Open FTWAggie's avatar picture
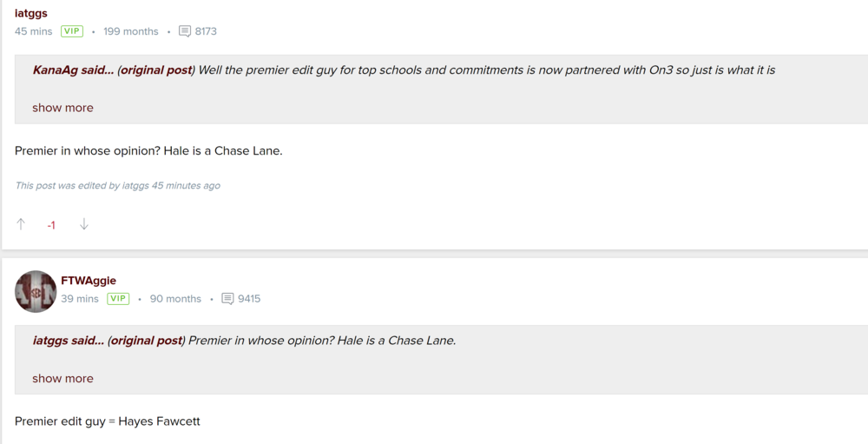This screenshot has width=868, height=444. pyautogui.click(x=36, y=291)
